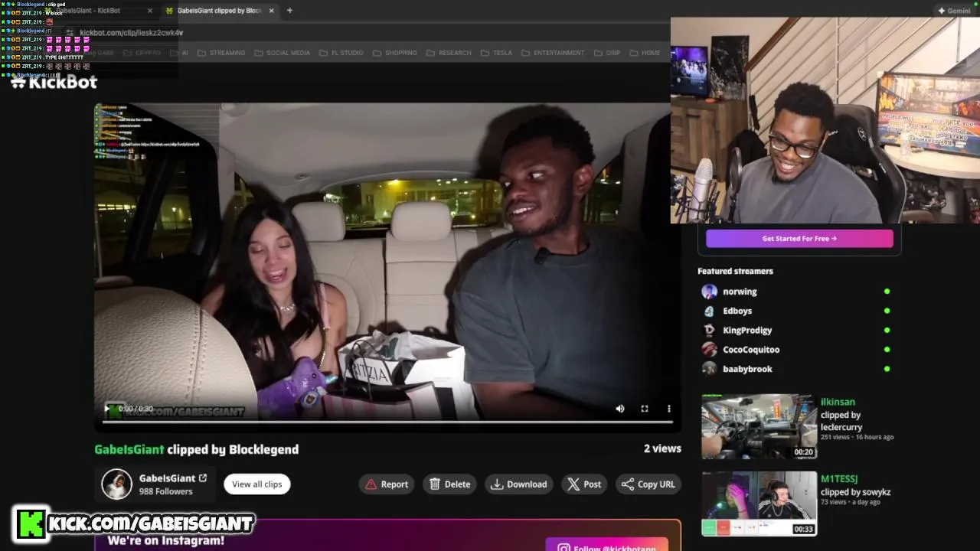Click the Delete clip button

pyautogui.click(x=449, y=484)
